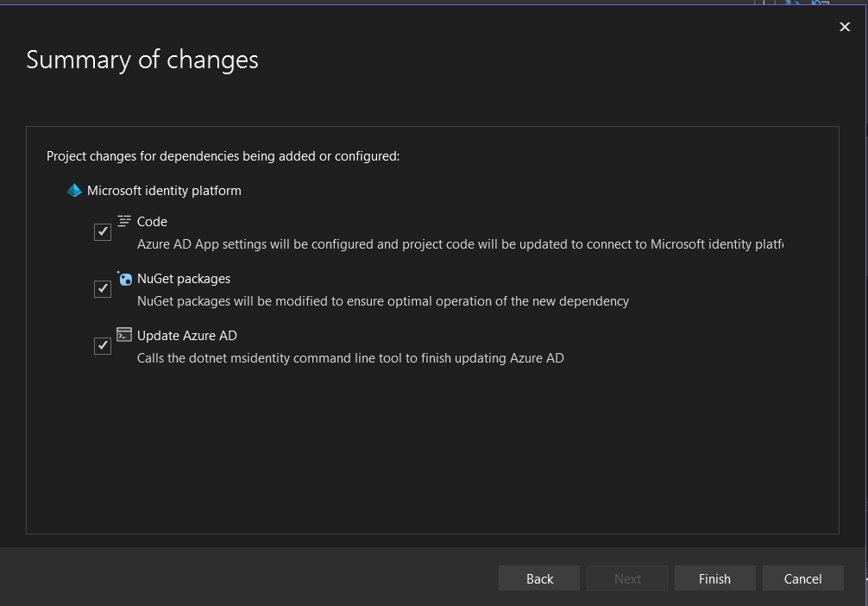This screenshot has width=868, height=606.
Task: Click the Summary of changes heading
Action: [x=142, y=60]
